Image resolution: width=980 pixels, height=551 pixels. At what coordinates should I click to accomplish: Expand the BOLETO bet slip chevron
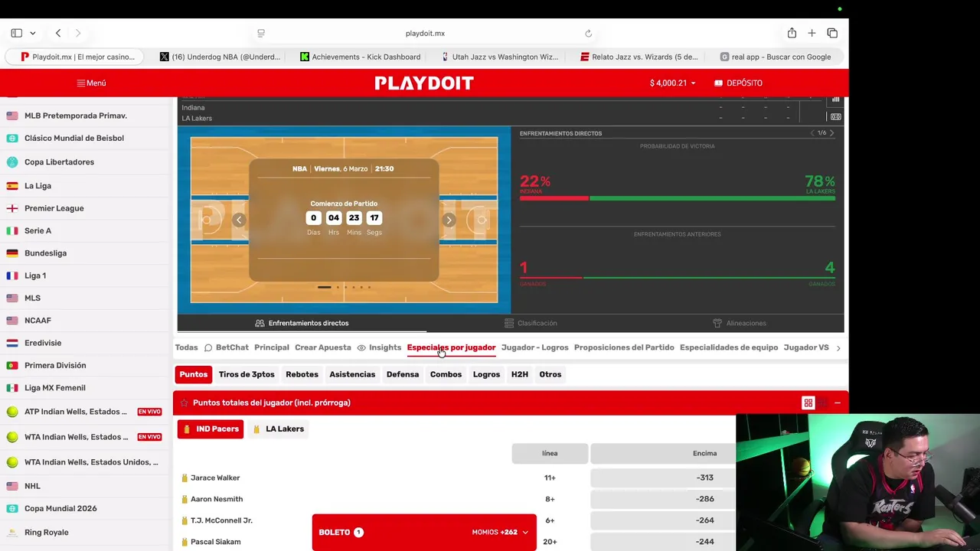pyautogui.click(x=525, y=533)
